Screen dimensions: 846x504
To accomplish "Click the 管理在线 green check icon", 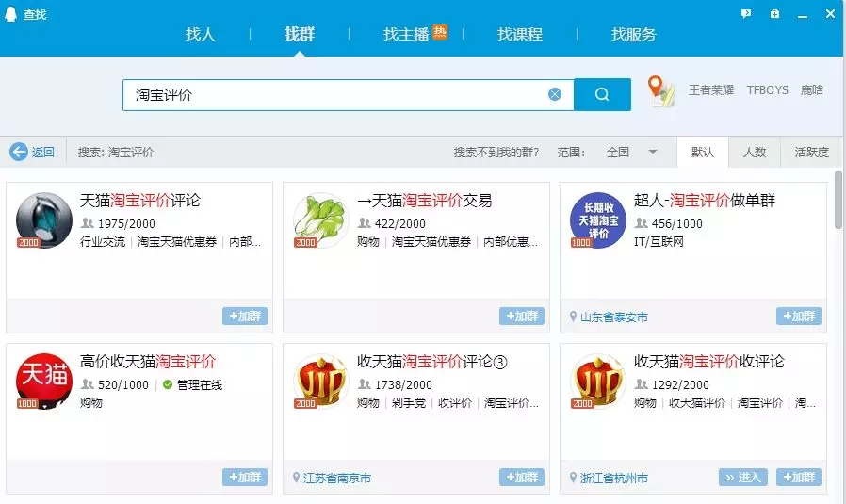I will click(168, 384).
